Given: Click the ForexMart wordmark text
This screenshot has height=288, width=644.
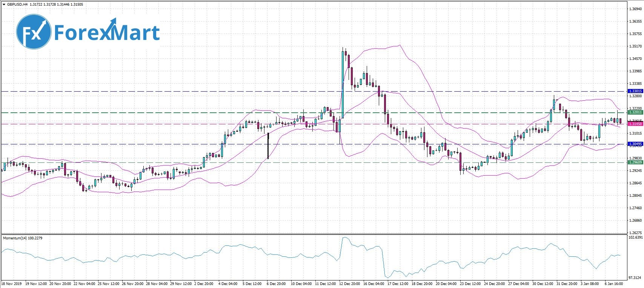Looking at the screenshot, I should click(107, 32).
